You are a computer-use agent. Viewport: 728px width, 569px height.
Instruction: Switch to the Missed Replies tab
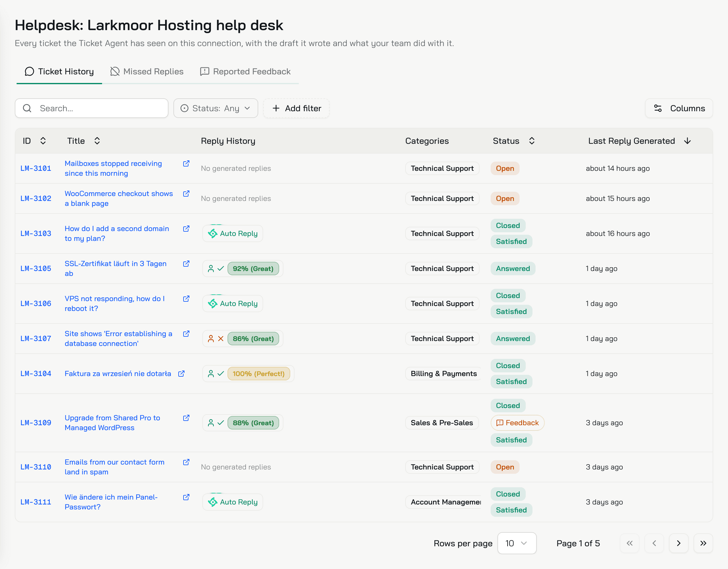147,72
